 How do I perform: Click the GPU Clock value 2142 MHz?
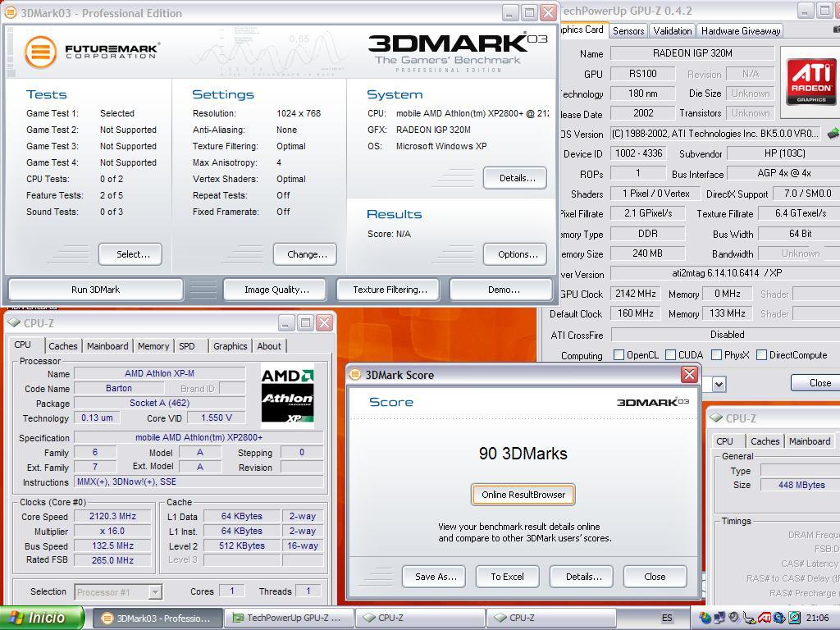636,294
